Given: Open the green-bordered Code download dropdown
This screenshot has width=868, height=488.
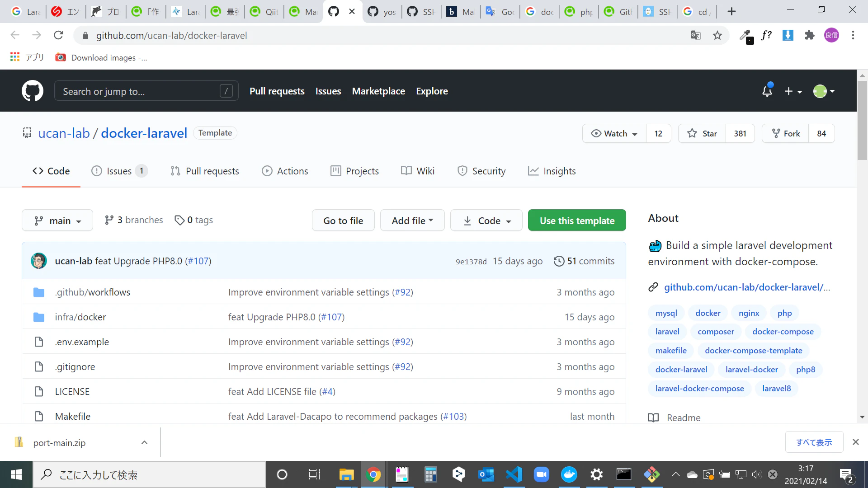Looking at the screenshot, I should tap(486, 221).
